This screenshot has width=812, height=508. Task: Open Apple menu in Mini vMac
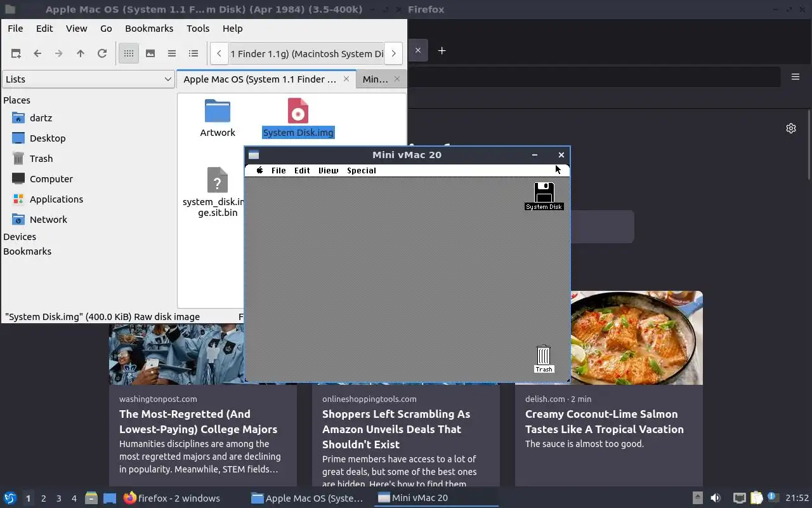259,170
